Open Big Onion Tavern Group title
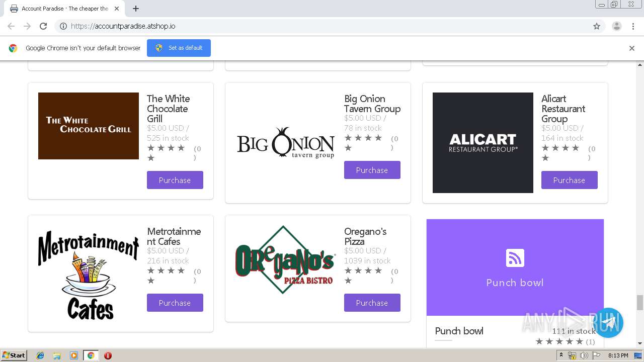The image size is (644, 362). 372,104
